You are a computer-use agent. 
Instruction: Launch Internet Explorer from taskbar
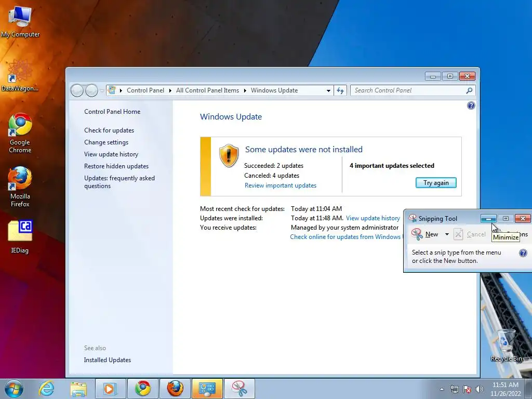pos(46,389)
